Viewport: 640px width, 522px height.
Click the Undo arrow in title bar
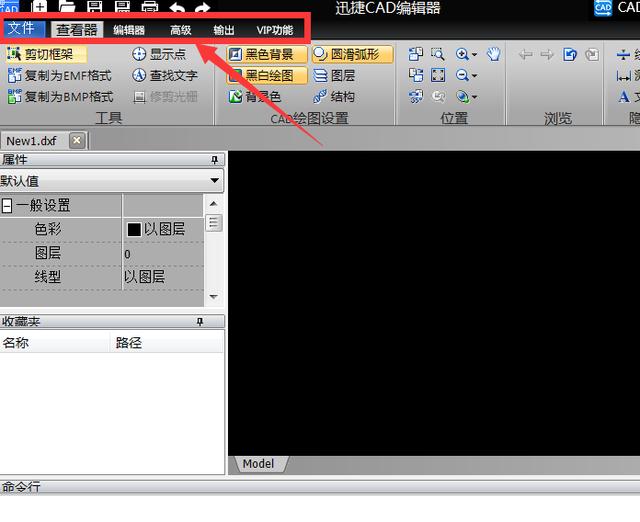pyautogui.click(x=177, y=7)
